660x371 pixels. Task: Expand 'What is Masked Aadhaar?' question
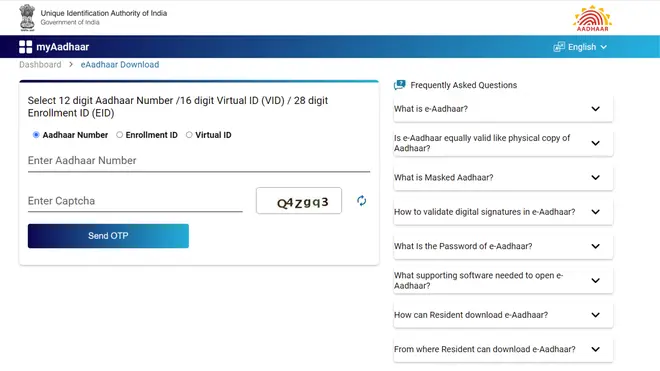(x=503, y=178)
